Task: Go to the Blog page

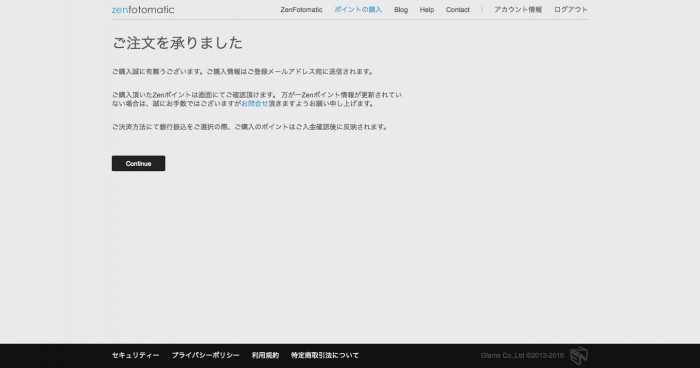Action: click(x=401, y=10)
